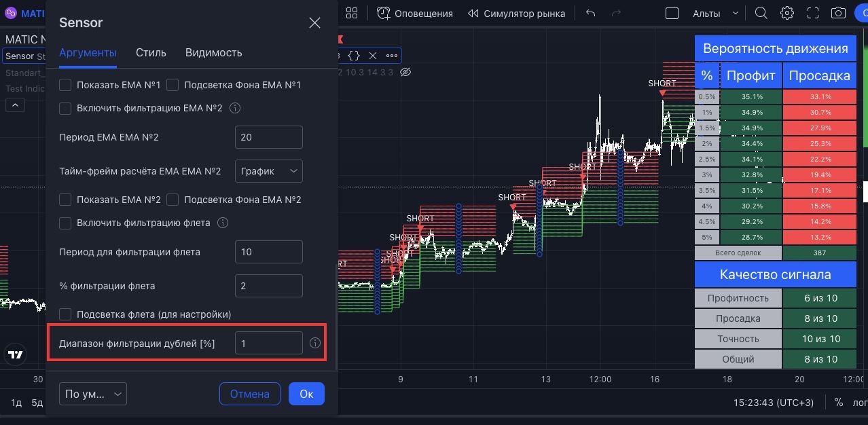Enable Показать EMA №2 checkbox
Viewport: 868px width, 425px height.
pyautogui.click(x=65, y=200)
